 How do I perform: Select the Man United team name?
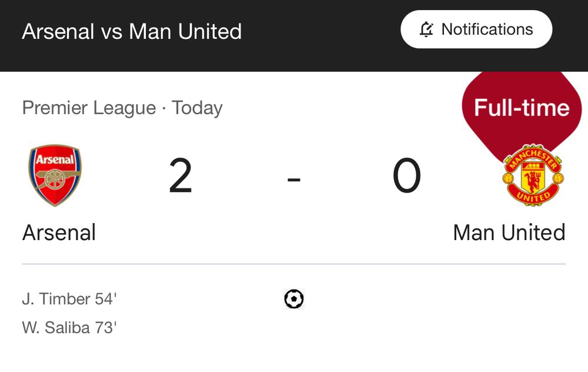[509, 232]
